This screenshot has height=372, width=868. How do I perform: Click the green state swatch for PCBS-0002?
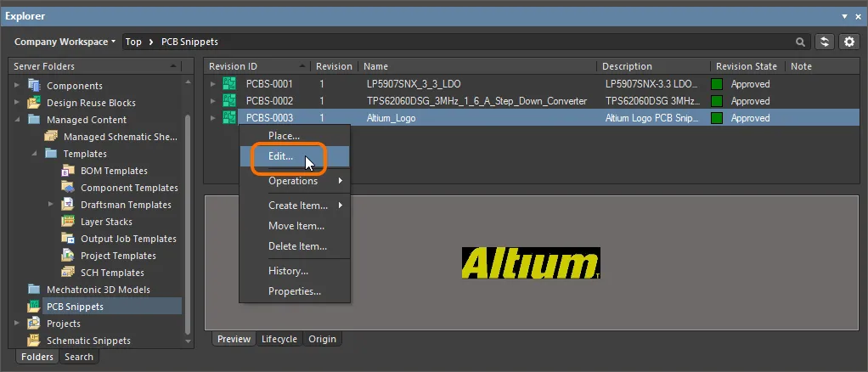click(717, 101)
